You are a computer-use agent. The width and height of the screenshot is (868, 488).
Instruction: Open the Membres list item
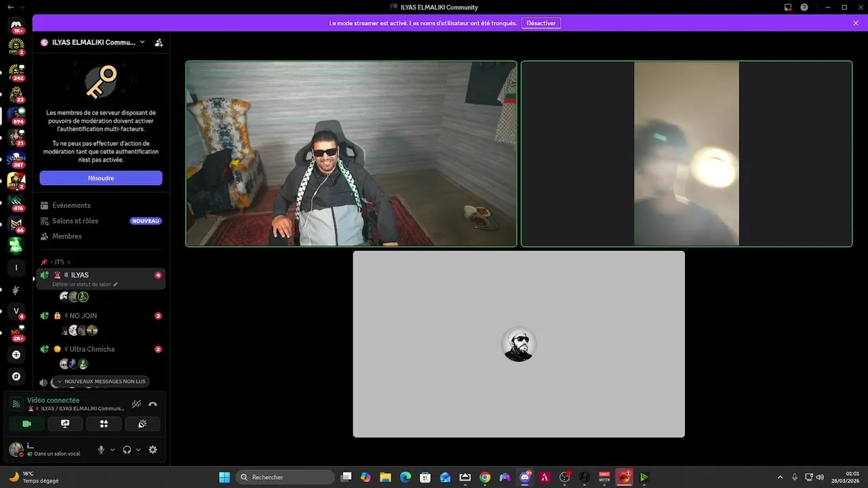point(100,236)
